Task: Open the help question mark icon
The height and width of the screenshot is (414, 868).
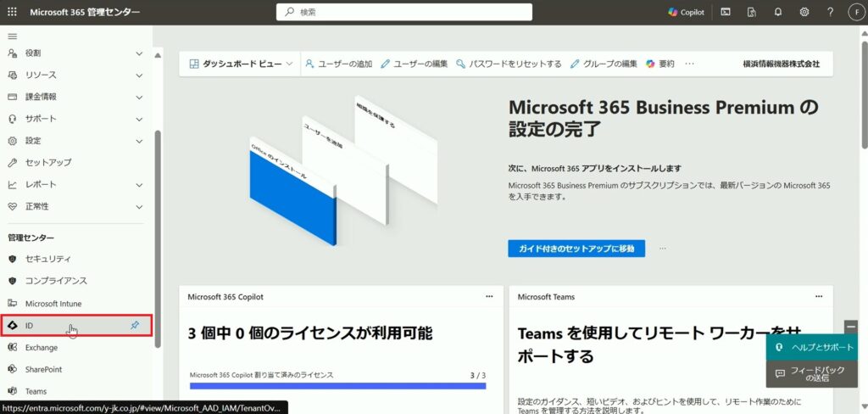Action: [x=831, y=12]
